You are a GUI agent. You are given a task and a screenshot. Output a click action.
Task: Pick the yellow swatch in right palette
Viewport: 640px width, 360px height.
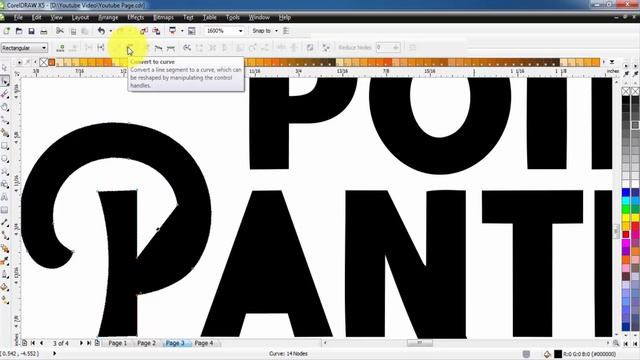click(626, 218)
